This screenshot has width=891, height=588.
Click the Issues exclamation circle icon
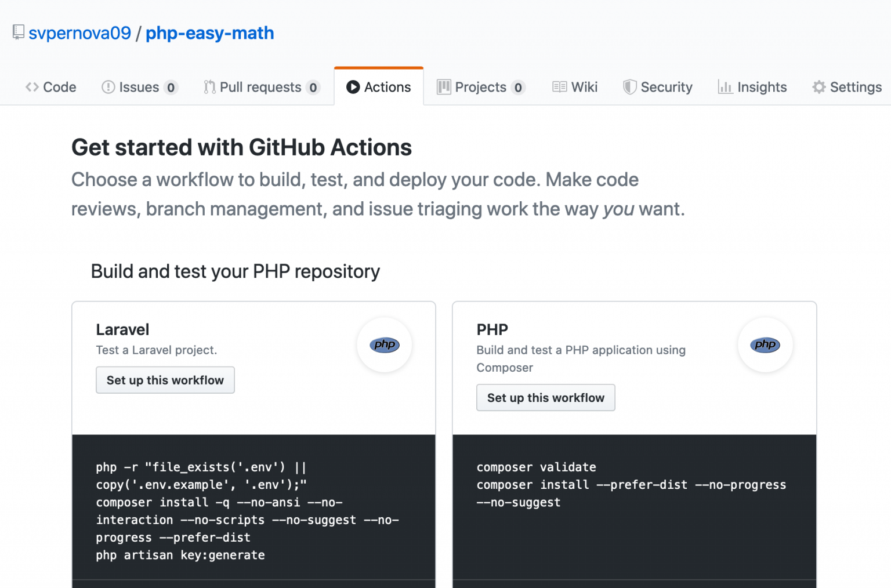click(x=108, y=87)
